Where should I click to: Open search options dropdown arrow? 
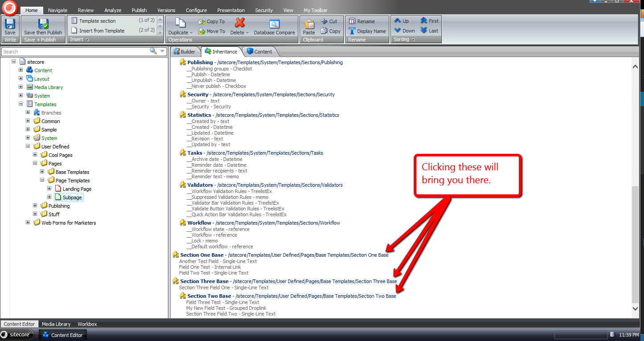click(x=163, y=51)
